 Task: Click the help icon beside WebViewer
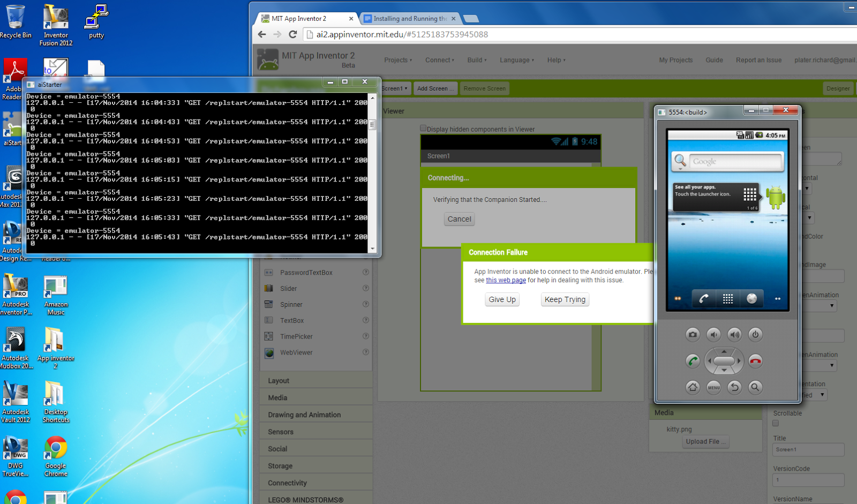point(366,352)
